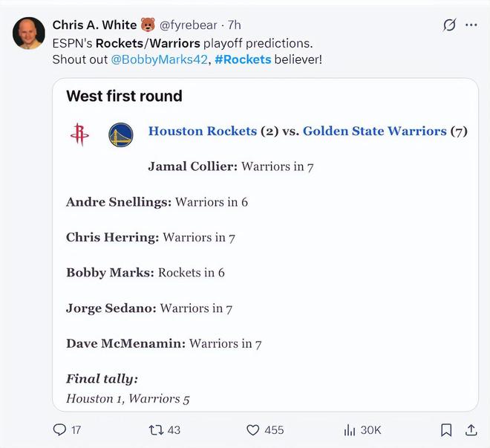
Task: Open the @fyrebear handle link
Action: (189, 25)
